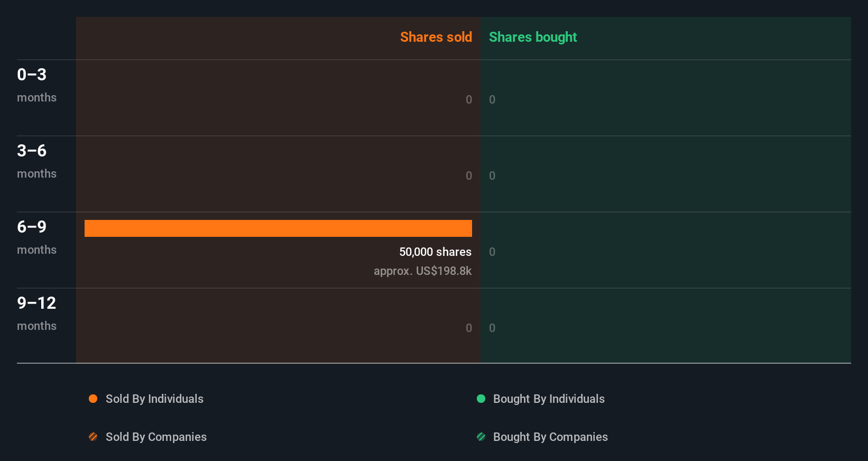
Task: Select the Shares bought column header
Action: pyautogui.click(x=533, y=37)
